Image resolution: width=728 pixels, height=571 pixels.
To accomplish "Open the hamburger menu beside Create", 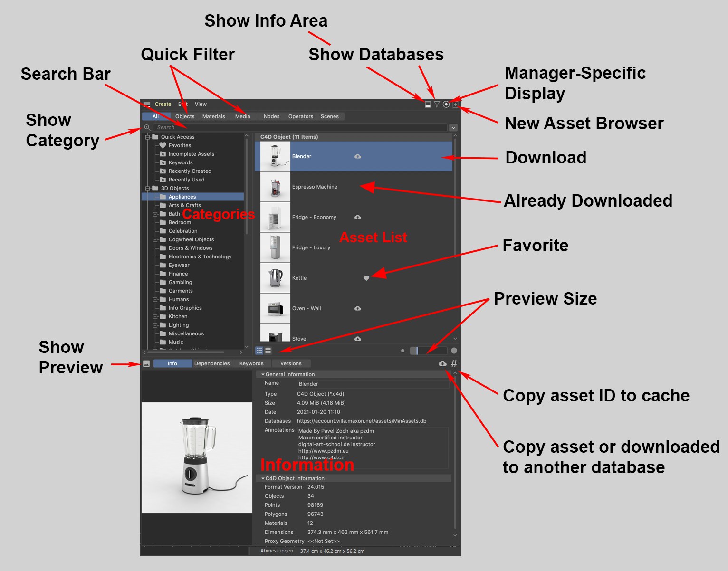I will (147, 105).
